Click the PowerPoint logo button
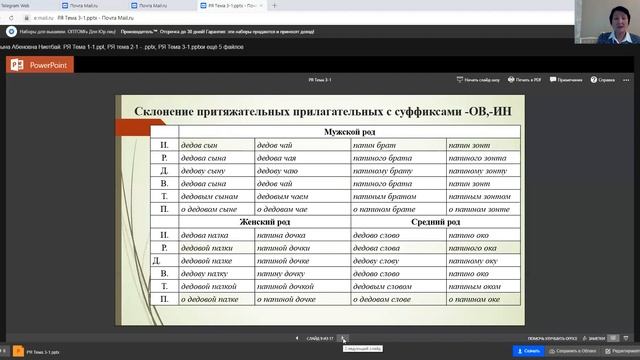This screenshot has height=360, width=640. click(x=40, y=65)
